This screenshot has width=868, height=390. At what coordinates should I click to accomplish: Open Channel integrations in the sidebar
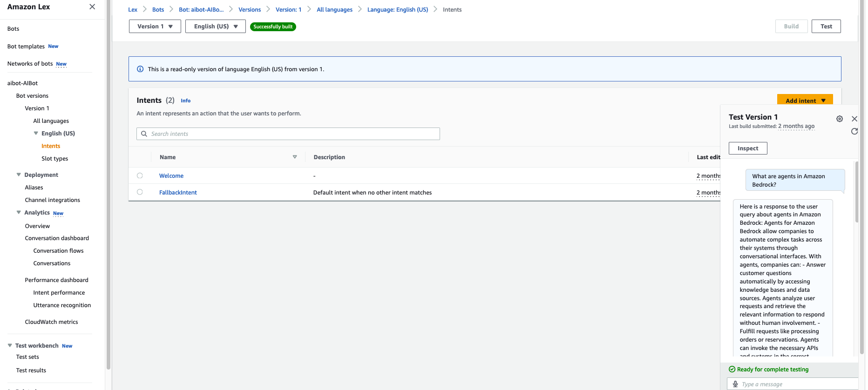pos(53,200)
